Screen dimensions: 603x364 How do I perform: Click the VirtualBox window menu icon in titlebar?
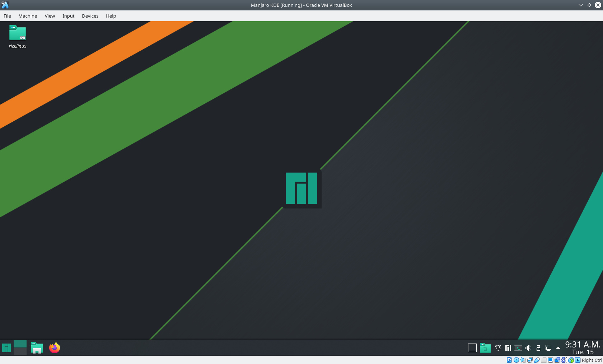point(5,5)
